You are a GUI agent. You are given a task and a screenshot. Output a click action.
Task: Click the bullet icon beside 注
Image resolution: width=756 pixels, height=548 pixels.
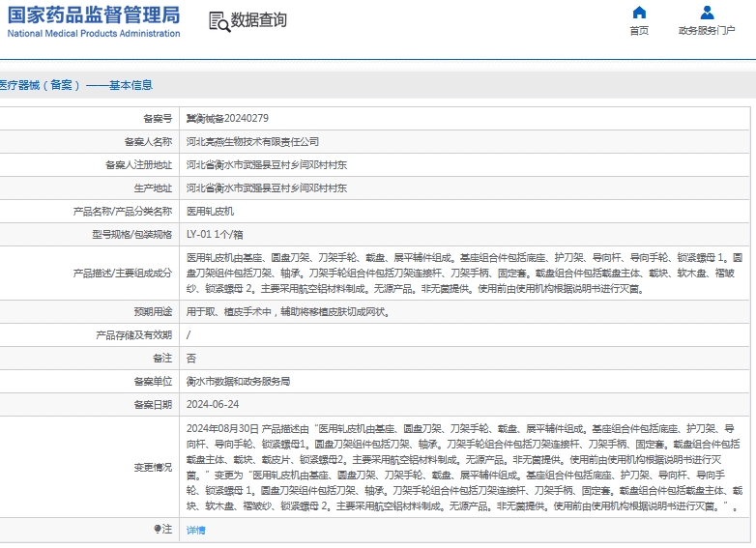click(x=158, y=529)
